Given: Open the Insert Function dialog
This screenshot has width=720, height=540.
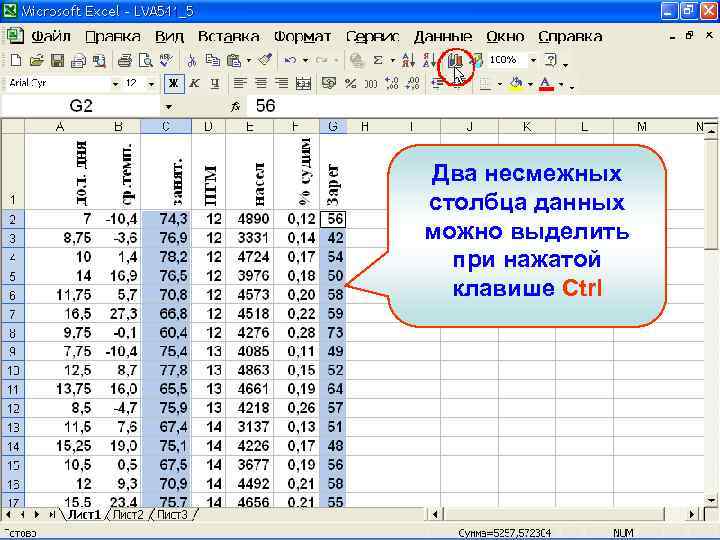Looking at the screenshot, I should click(x=235, y=107).
